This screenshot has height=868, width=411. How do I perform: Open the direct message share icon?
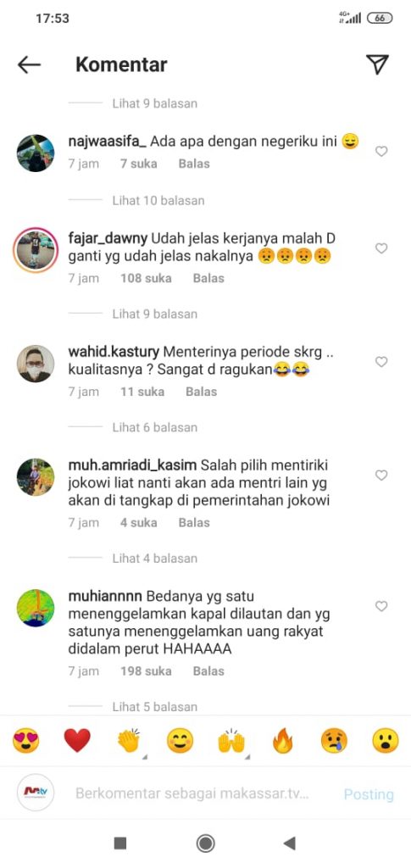tap(377, 64)
